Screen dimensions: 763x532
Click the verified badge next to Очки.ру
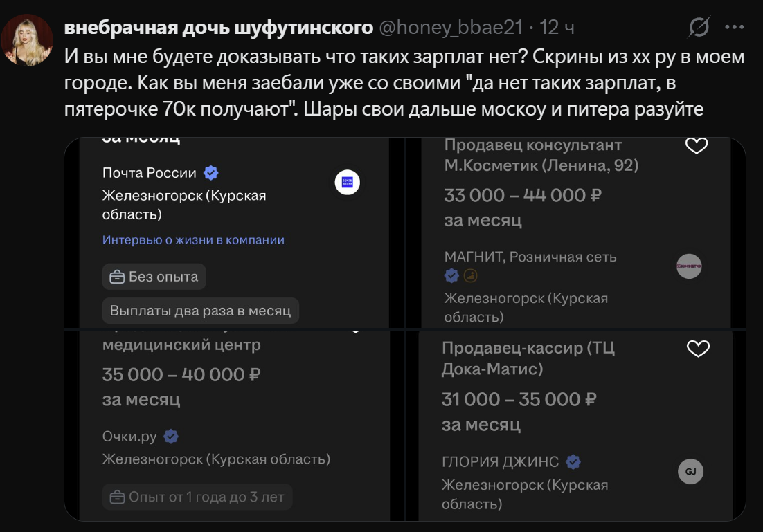(171, 437)
